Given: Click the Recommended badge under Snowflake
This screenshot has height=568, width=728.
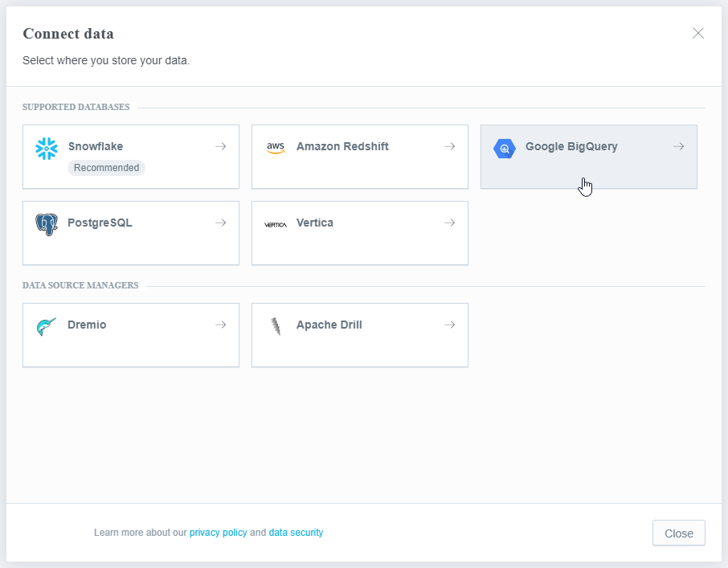Looking at the screenshot, I should [106, 168].
